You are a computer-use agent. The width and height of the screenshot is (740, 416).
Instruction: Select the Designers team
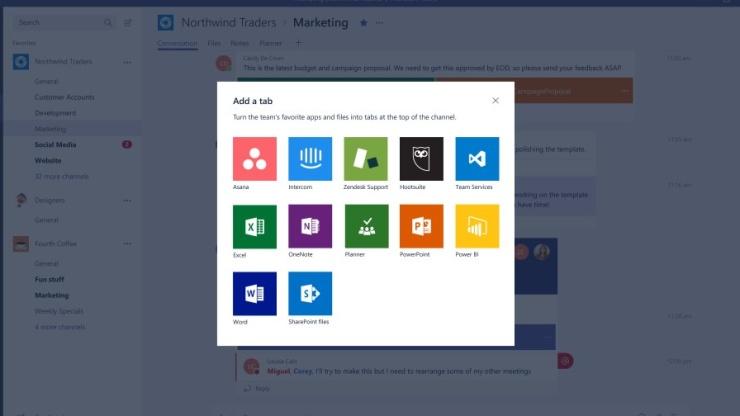click(x=50, y=200)
